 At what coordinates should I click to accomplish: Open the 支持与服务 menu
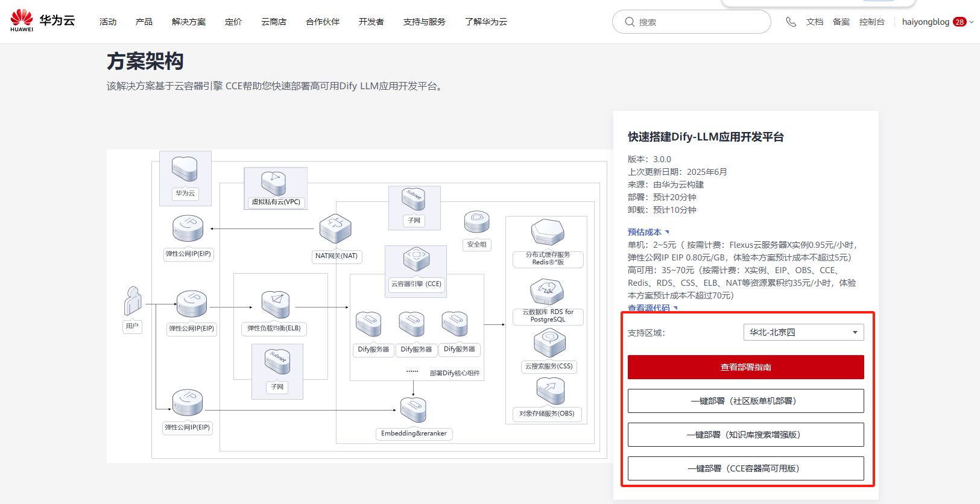425,22
